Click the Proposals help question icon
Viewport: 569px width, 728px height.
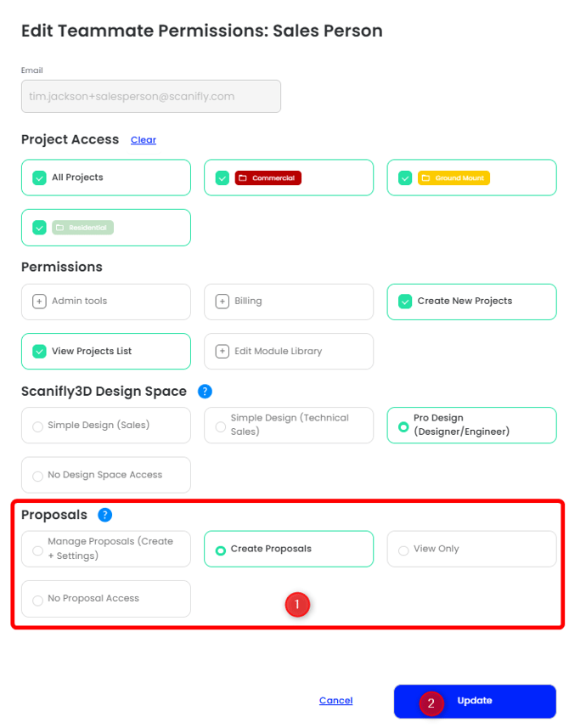[105, 515]
